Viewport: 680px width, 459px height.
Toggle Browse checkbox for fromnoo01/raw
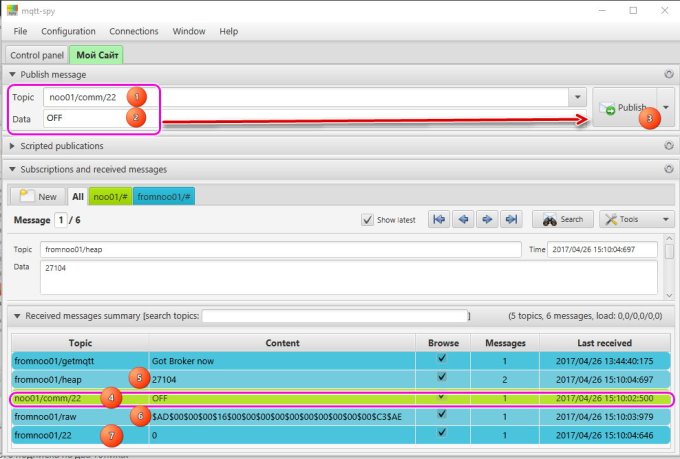coord(441,415)
